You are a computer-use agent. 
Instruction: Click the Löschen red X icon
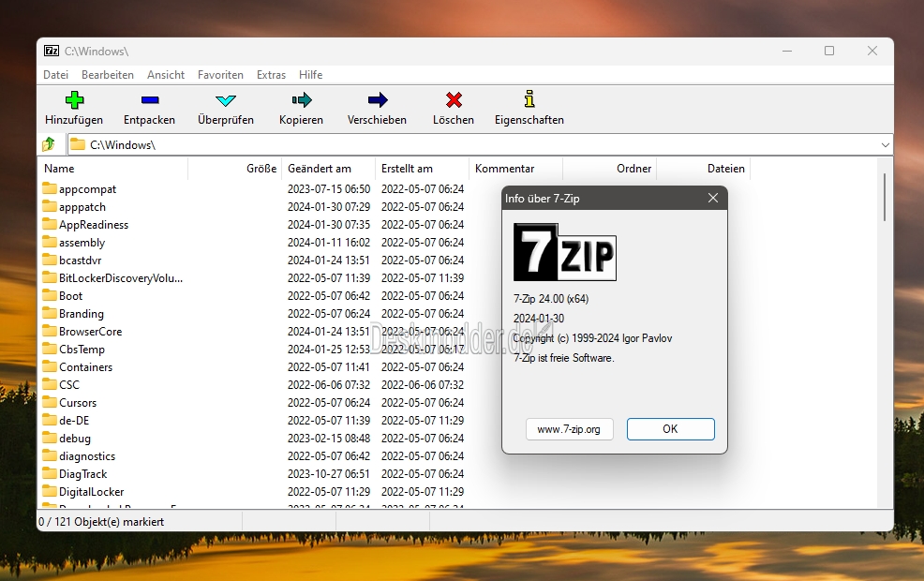[454, 100]
